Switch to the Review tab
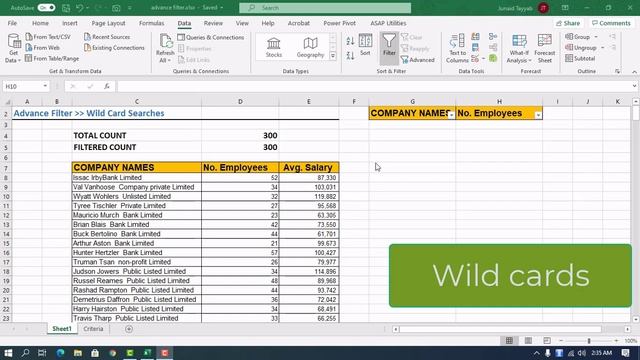 [213, 23]
